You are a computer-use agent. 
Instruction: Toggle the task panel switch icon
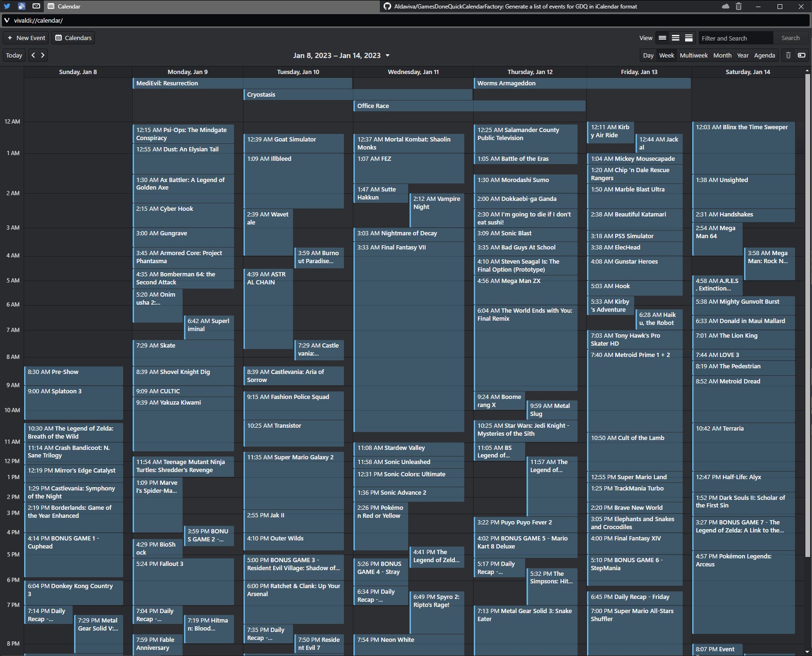pyautogui.click(x=802, y=55)
